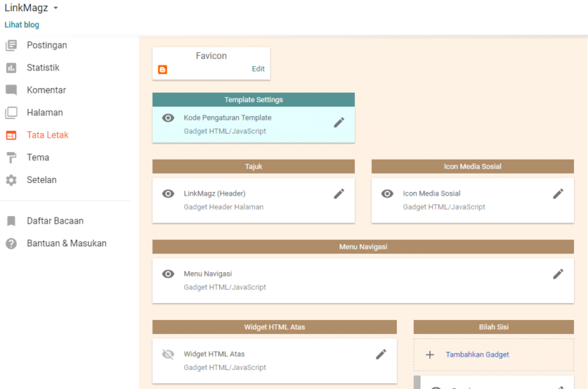Edit the Kode Pengaturan Template gadget
Viewport: 588px width, 389px height.
tap(339, 122)
